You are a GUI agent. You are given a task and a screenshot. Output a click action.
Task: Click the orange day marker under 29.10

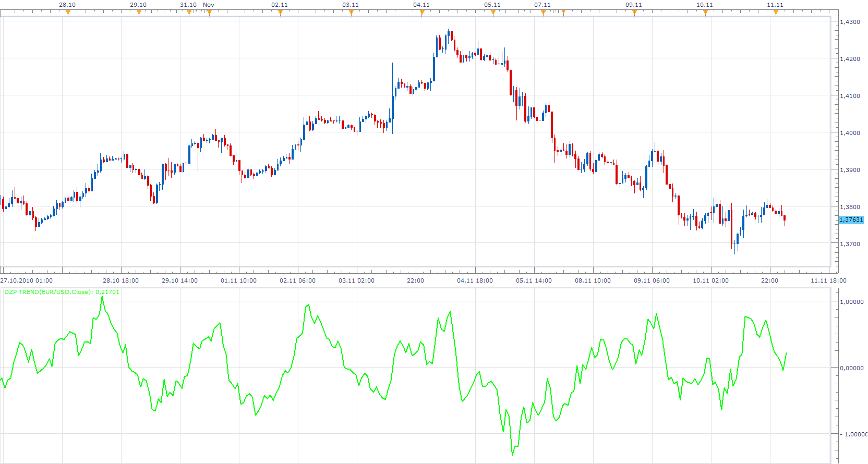[139, 13]
